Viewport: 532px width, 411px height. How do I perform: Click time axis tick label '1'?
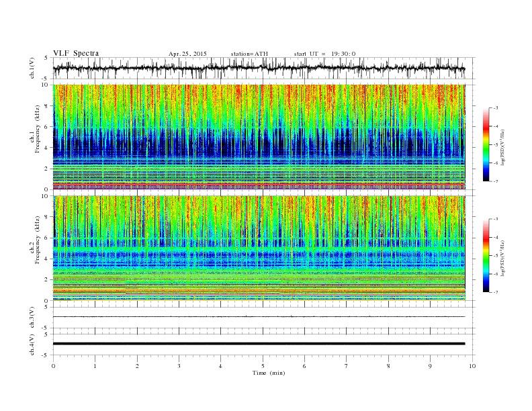pos(95,366)
